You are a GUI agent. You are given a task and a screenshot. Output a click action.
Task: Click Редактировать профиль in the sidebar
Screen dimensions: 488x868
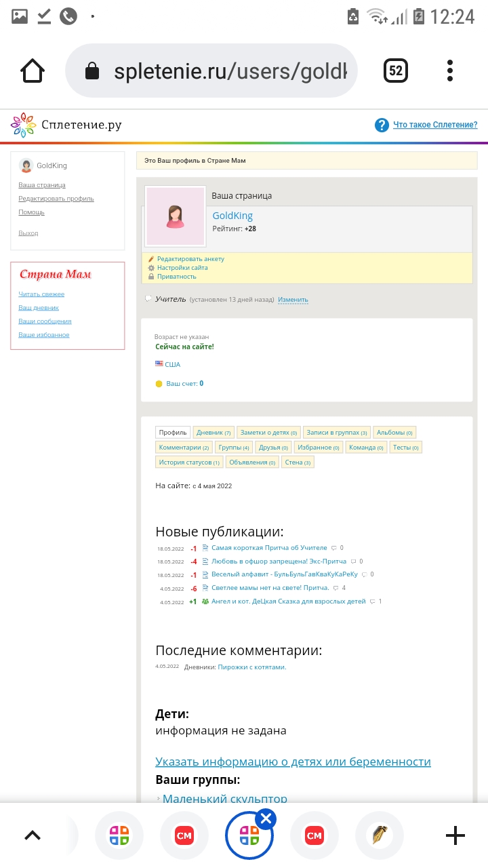(x=56, y=199)
